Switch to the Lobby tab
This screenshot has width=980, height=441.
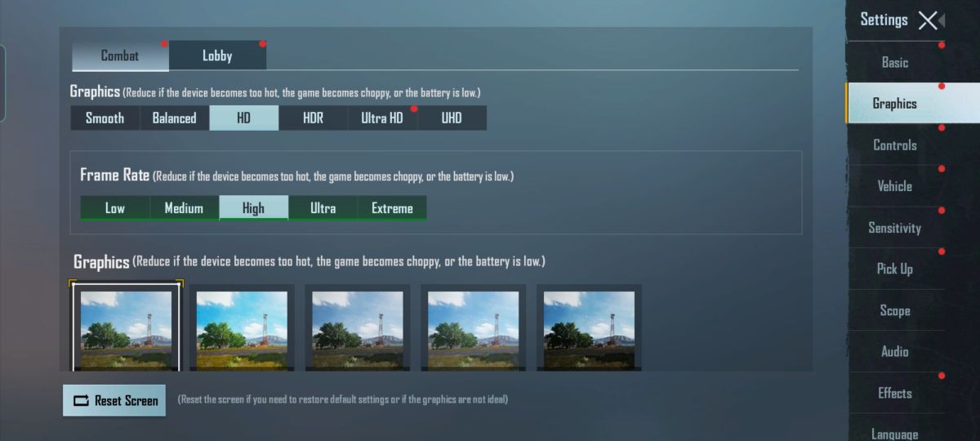217,56
